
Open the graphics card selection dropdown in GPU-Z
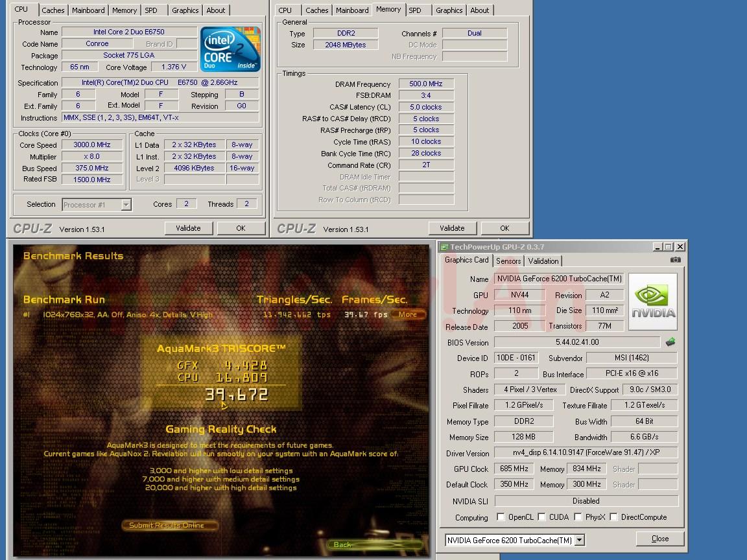pos(580,541)
